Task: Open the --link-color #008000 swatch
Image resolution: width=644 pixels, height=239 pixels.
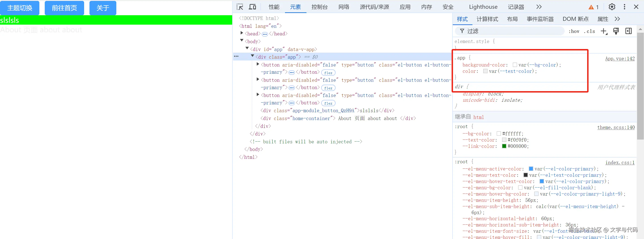Action: coord(504,146)
